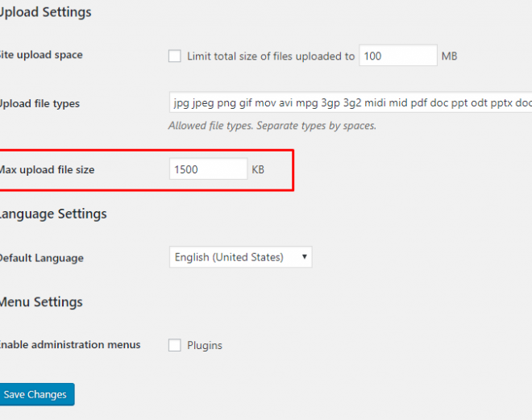532x420 pixels.
Task: Click the 'Default Language' label
Action: pos(41,258)
